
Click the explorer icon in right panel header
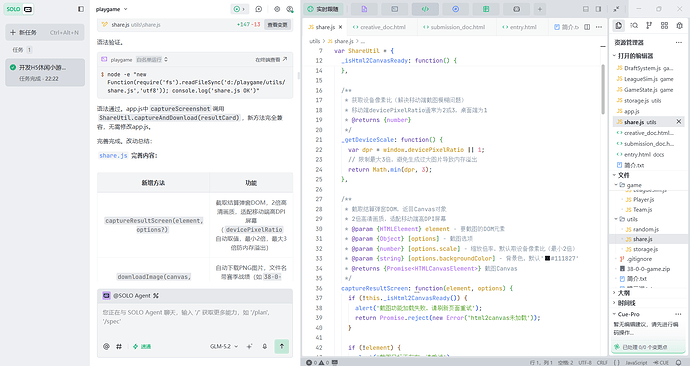click(619, 26)
